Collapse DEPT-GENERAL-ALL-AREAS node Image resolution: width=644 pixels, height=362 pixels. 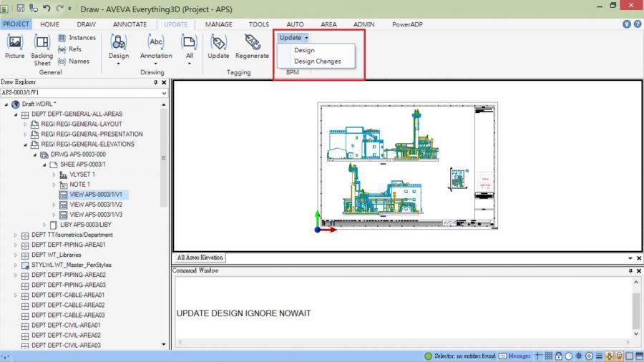click(x=16, y=114)
